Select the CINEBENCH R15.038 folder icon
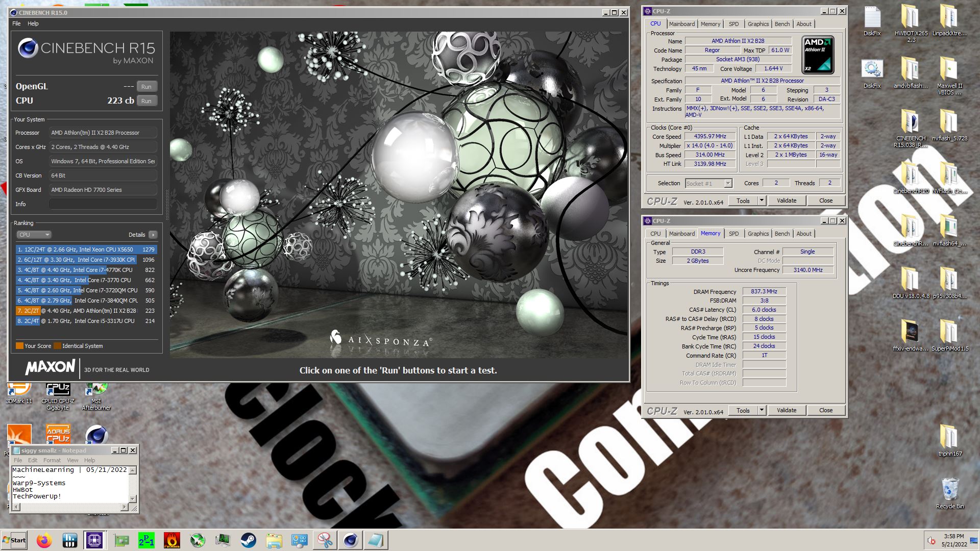This screenshot has width=980, height=551. [x=911, y=128]
